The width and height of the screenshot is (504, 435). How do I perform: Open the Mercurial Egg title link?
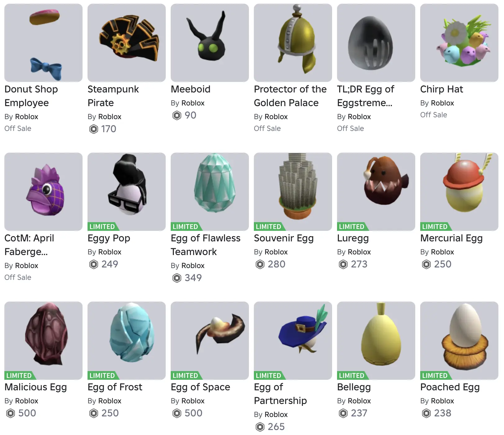(x=451, y=238)
